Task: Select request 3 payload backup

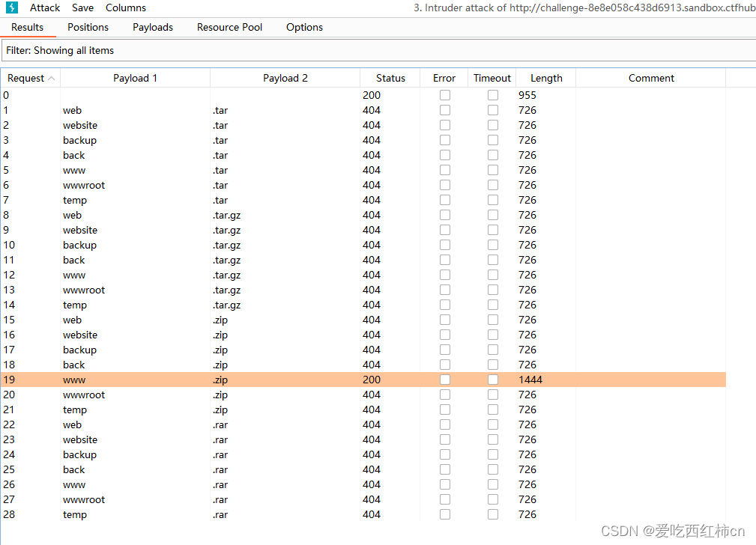Action: click(79, 140)
